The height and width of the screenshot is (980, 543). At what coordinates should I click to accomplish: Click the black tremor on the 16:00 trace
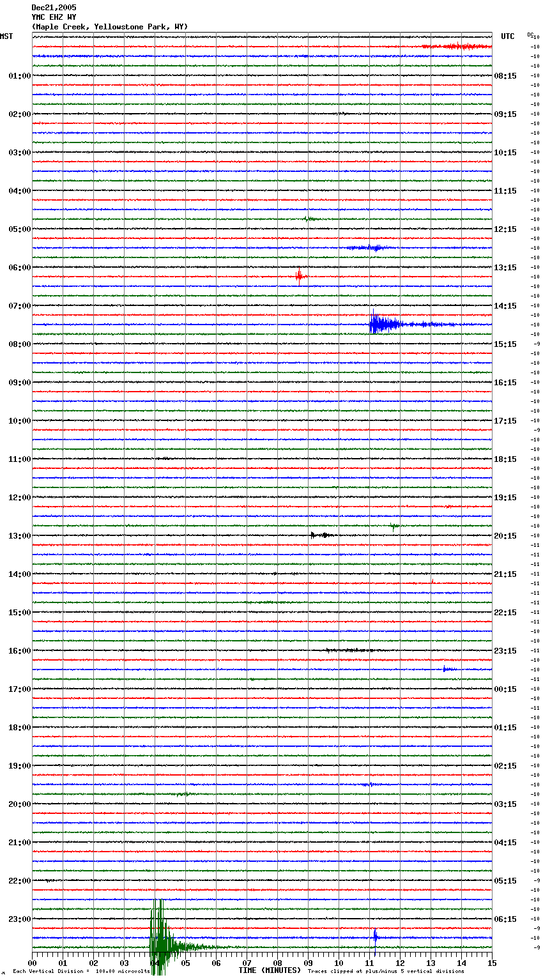[x=355, y=650]
